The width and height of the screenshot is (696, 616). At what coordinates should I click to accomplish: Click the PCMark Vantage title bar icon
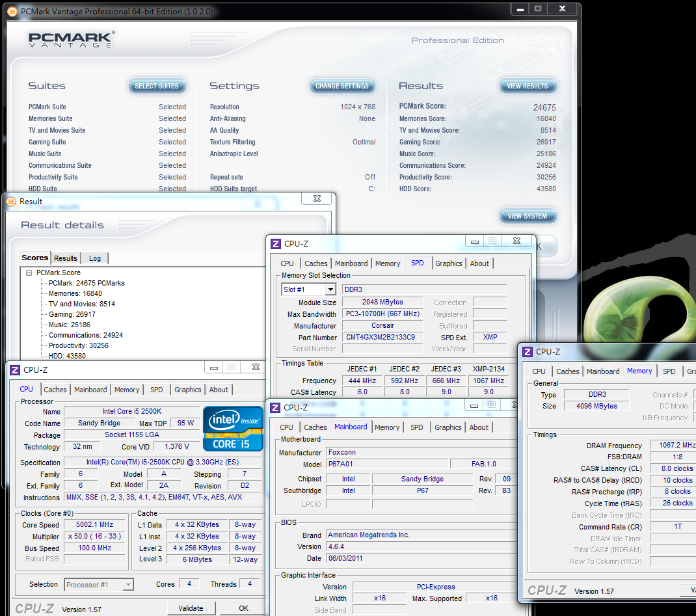coord(12,12)
